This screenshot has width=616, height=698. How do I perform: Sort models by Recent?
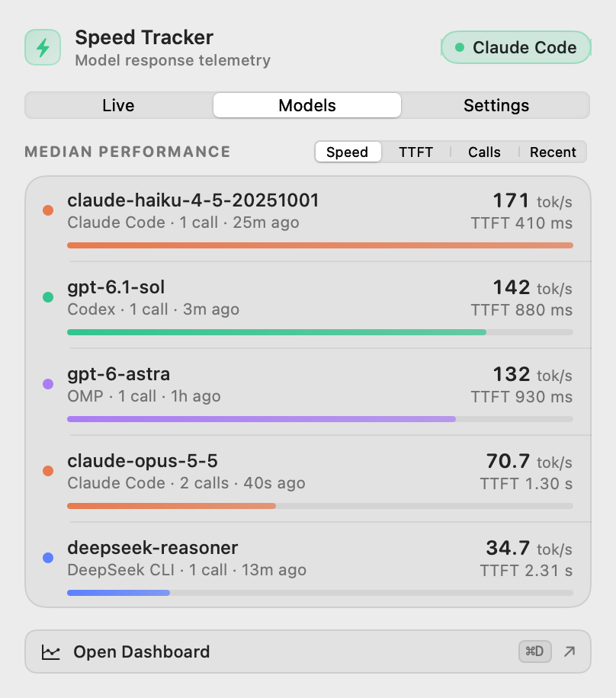tap(553, 152)
